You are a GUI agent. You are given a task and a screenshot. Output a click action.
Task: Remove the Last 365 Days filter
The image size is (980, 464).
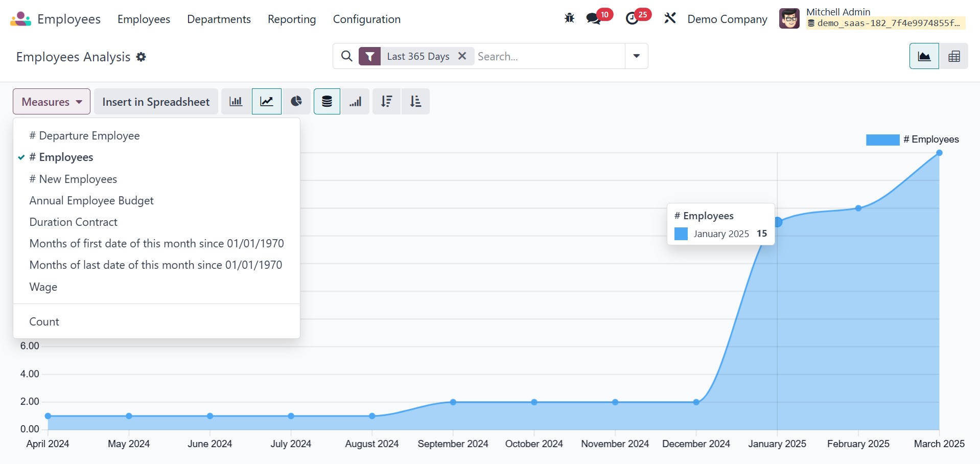(462, 56)
